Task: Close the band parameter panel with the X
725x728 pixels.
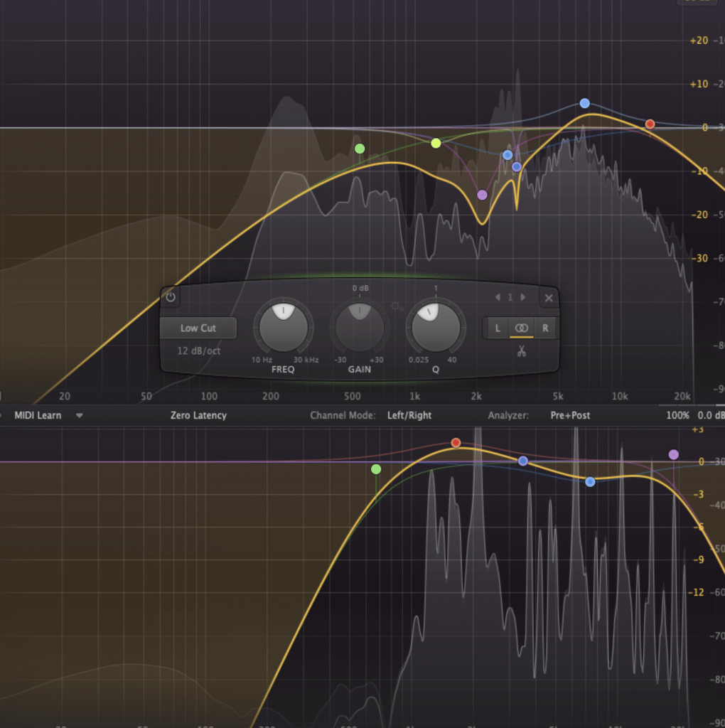Action: tap(548, 298)
